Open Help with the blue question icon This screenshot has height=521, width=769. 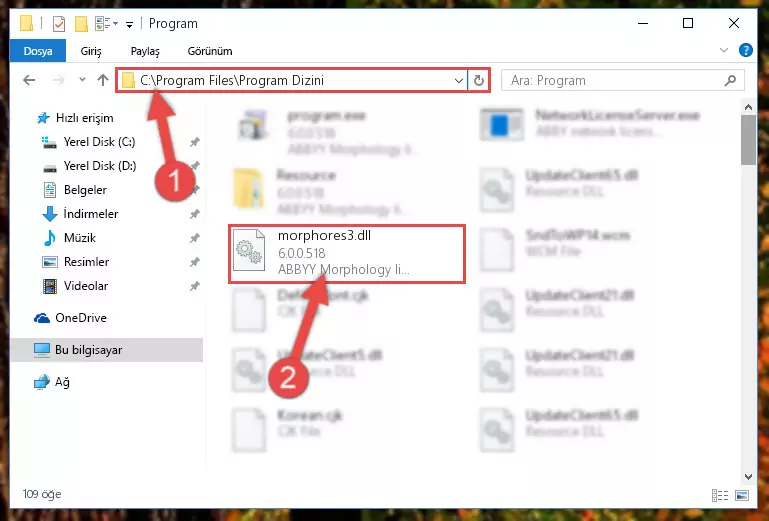pyautogui.click(x=745, y=50)
